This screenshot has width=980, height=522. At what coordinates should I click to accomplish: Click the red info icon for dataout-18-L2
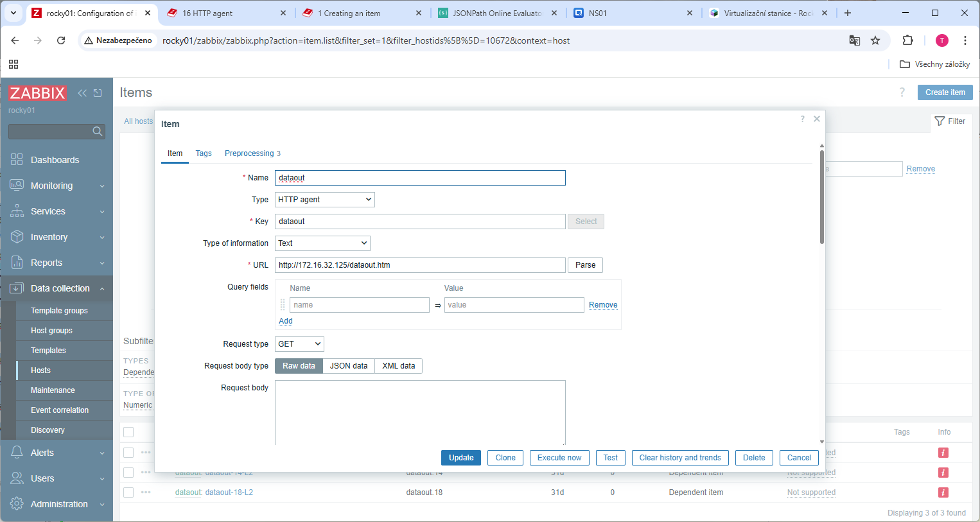943,492
